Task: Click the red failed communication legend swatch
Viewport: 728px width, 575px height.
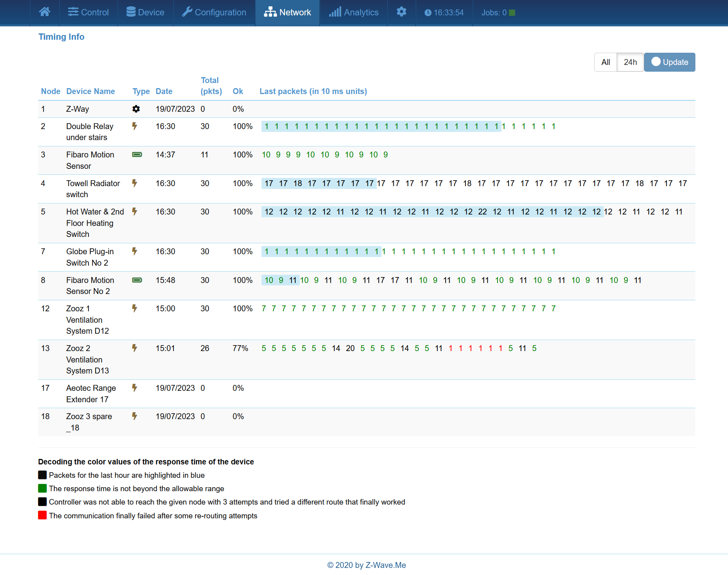Action: 42,515
